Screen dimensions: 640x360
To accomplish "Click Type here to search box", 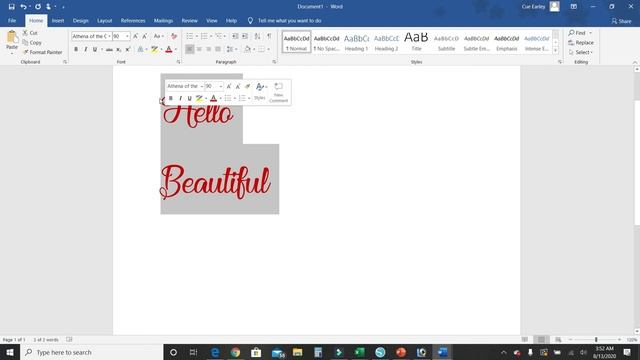I will pos(91,352).
